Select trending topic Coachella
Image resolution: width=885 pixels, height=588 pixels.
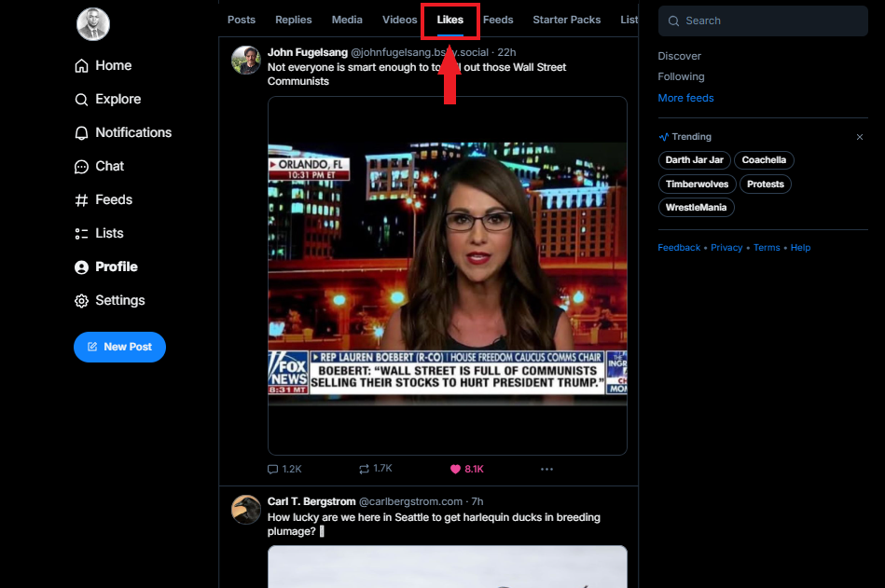coord(764,160)
